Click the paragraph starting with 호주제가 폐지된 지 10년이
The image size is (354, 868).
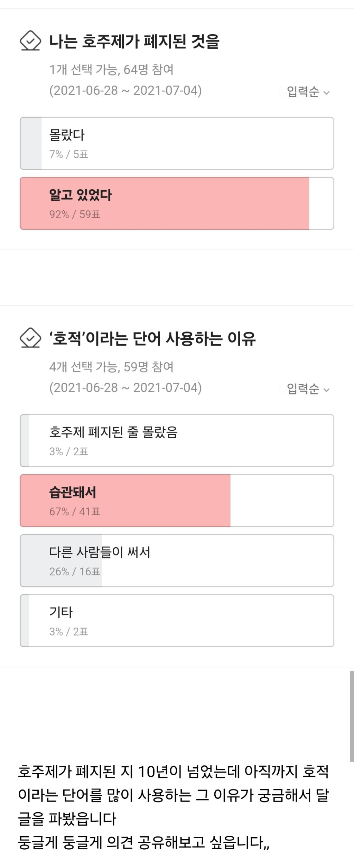(x=173, y=795)
